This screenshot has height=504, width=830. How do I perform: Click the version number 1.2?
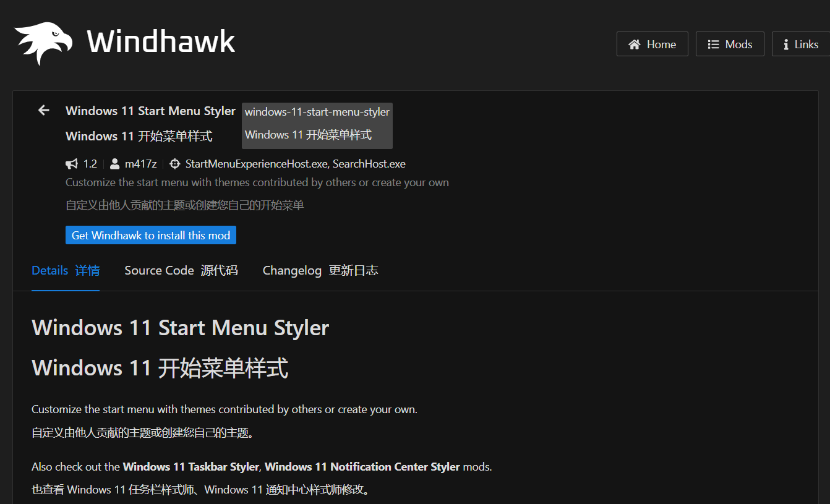pyautogui.click(x=90, y=164)
